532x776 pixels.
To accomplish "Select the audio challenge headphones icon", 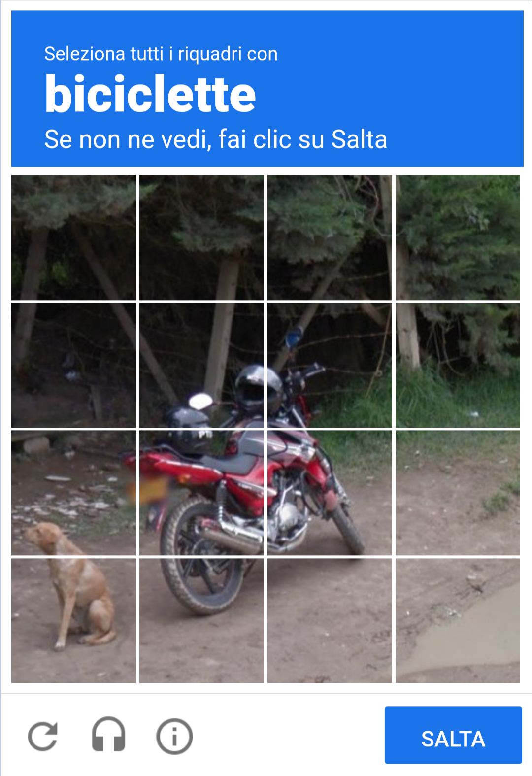I will point(108,735).
